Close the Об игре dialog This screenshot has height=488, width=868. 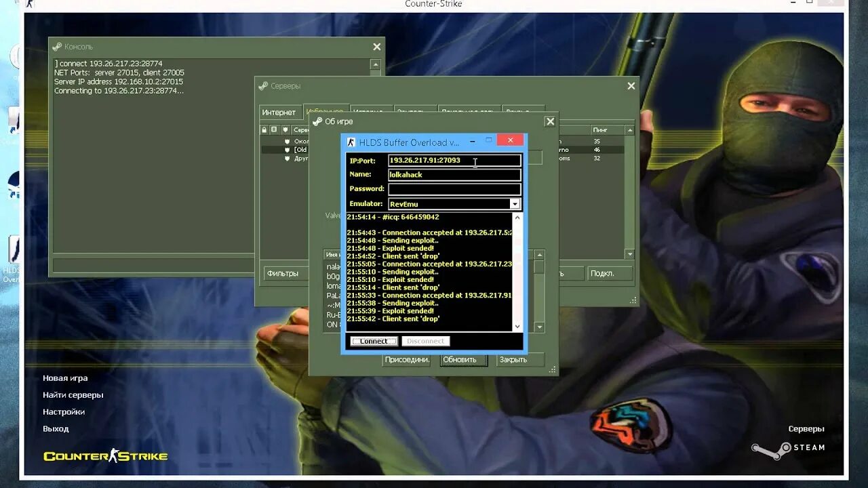550,121
